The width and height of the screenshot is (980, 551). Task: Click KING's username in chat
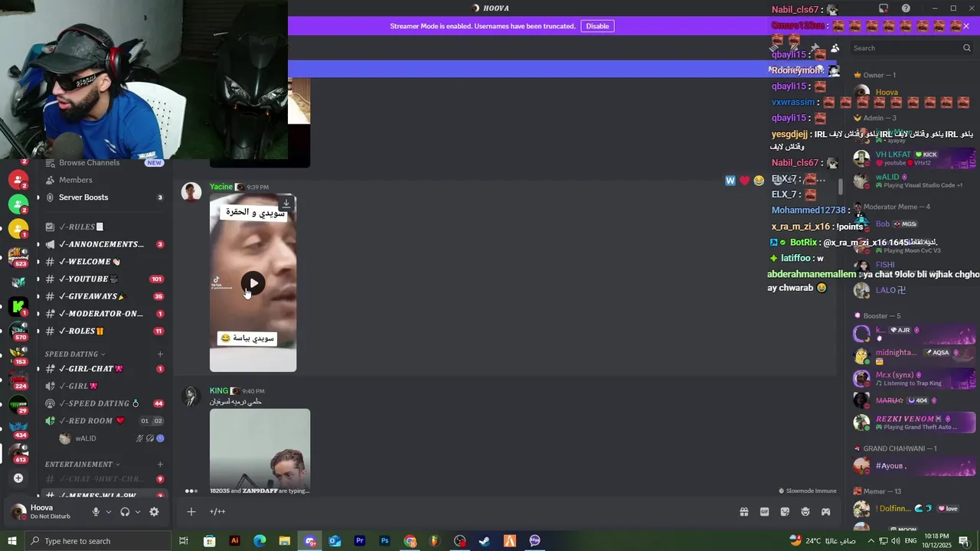pos(219,391)
